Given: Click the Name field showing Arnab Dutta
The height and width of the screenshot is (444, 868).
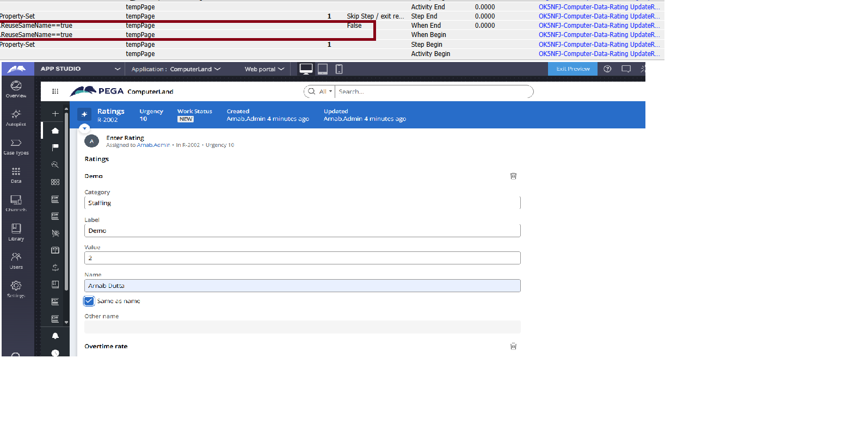Looking at the screenshot, I should [x=303, y=286].
